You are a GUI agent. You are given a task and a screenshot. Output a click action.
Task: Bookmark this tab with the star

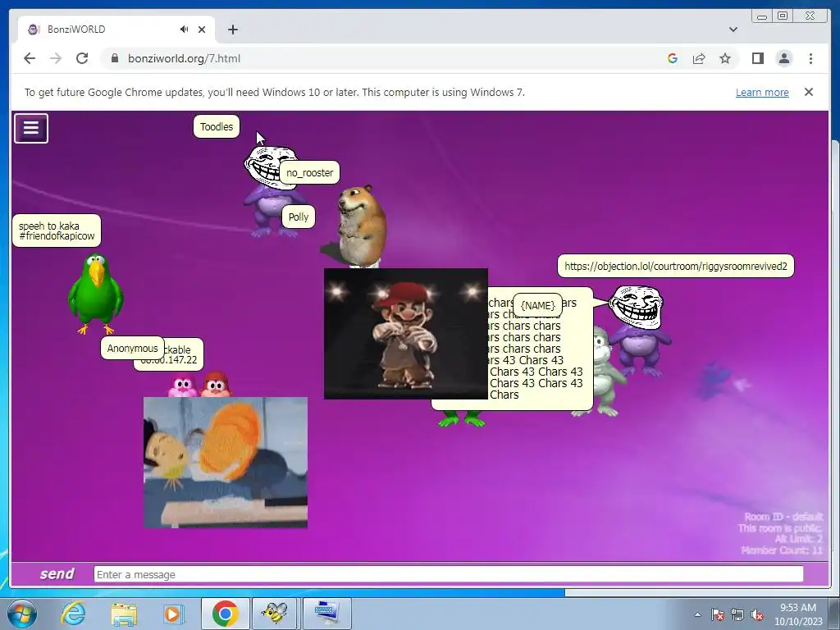(x=725, y=58)
